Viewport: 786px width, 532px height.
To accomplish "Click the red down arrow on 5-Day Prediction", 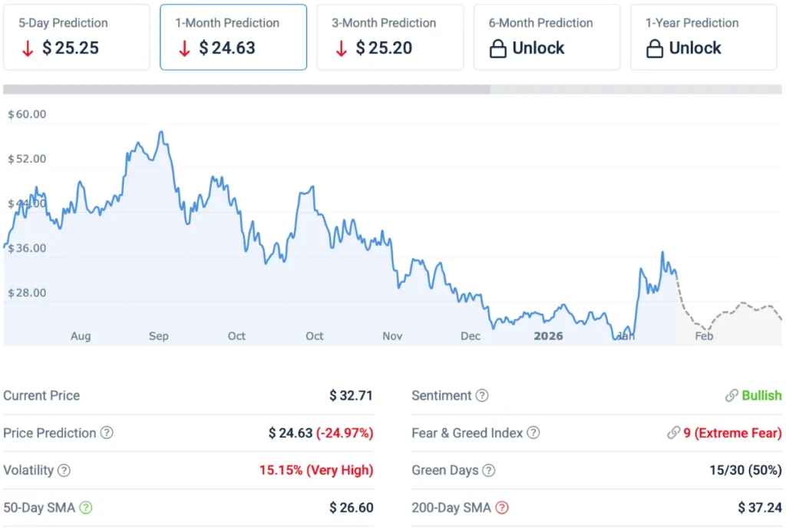I will [x=25, y=48].
